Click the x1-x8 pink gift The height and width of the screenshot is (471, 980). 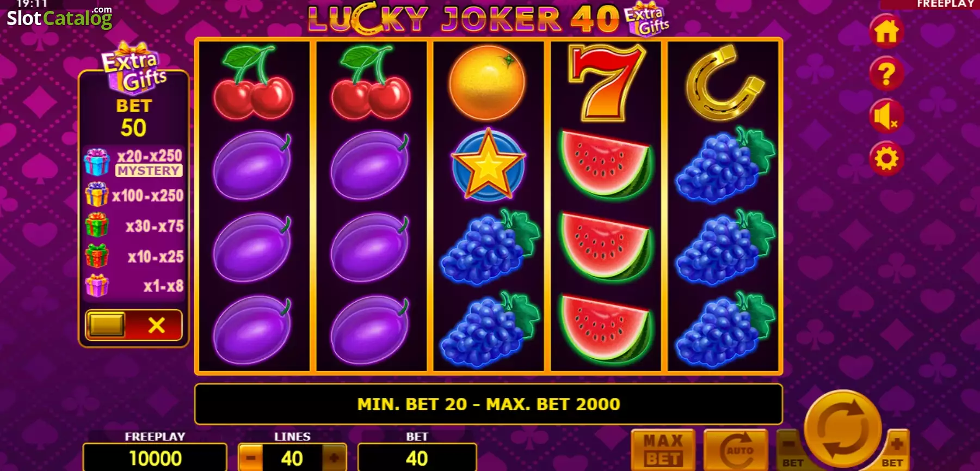(x=97, y=285)
